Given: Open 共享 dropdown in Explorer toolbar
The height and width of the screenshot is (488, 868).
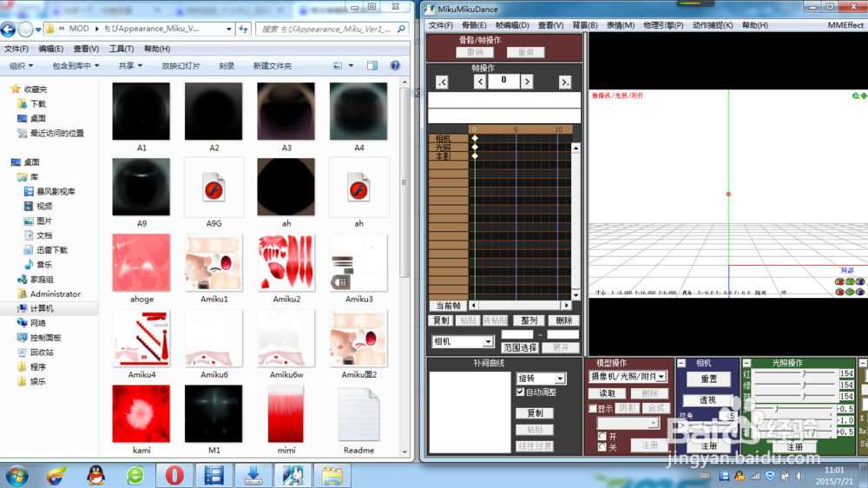Looking at the screenshot, I should point(130,65).
